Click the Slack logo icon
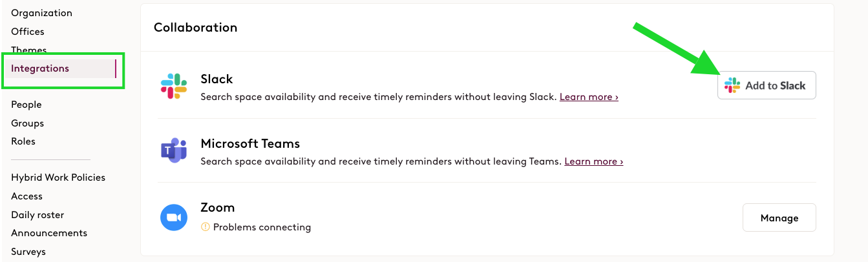Screen dimensions: 868x262 [x=173, y=86]
